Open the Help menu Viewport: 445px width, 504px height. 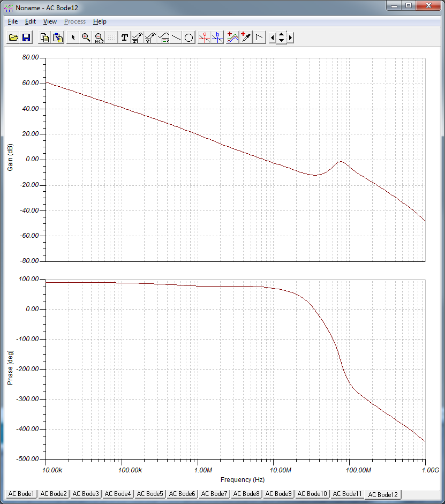tap(100, 21)
